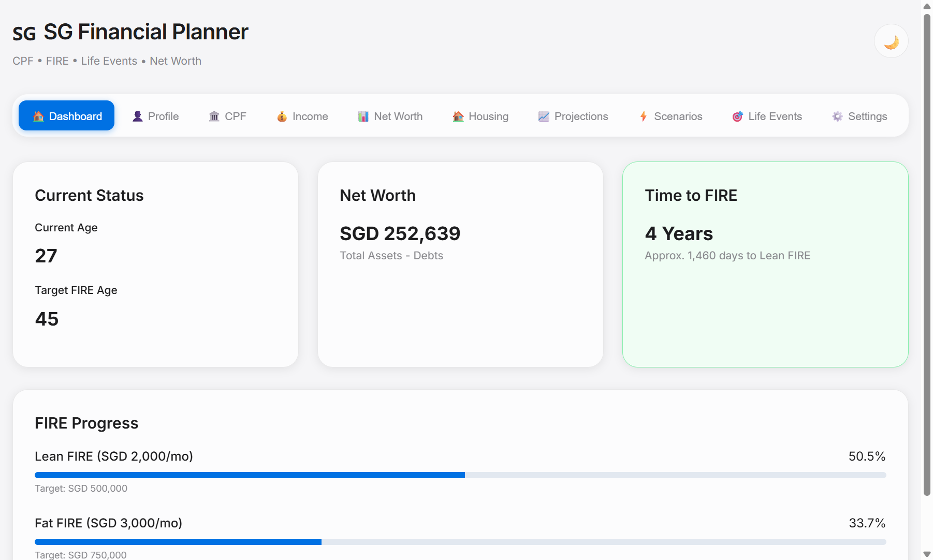
Task: Click the SGD 252,639 net worth value
Action: [400, 233]
